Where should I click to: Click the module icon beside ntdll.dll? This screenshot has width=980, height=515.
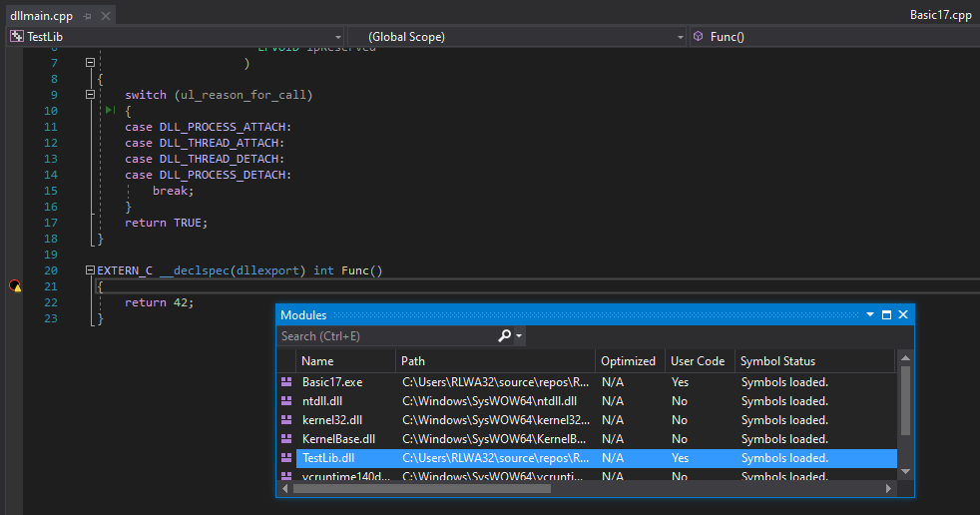[x=285, y=401]
